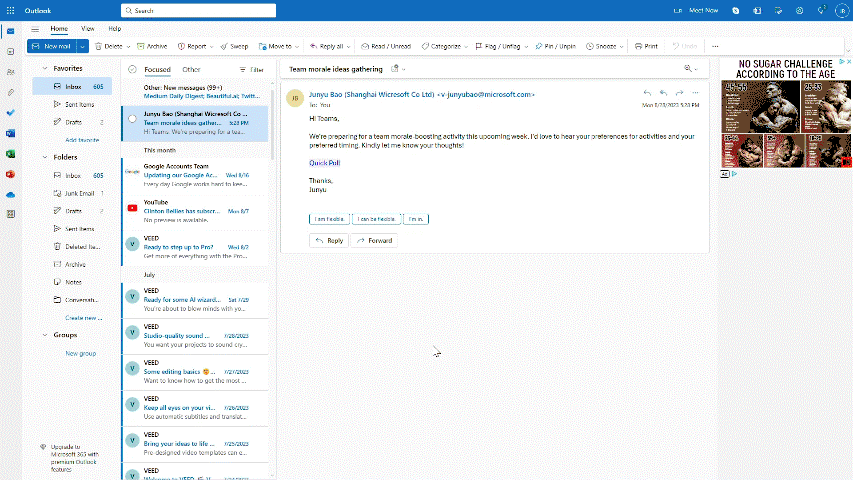Toggle the hamburger navigation pane button

[x=35, y=29]
